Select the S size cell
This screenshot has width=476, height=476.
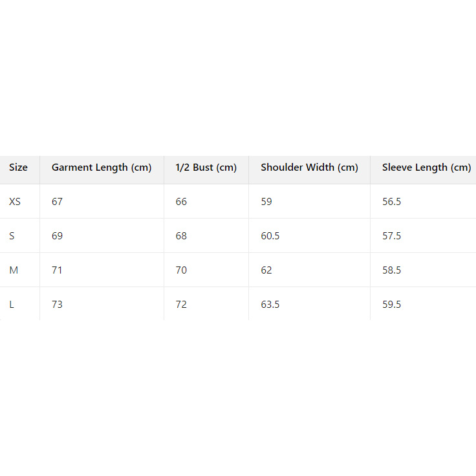pyautogui.click(x=12, y=236)
